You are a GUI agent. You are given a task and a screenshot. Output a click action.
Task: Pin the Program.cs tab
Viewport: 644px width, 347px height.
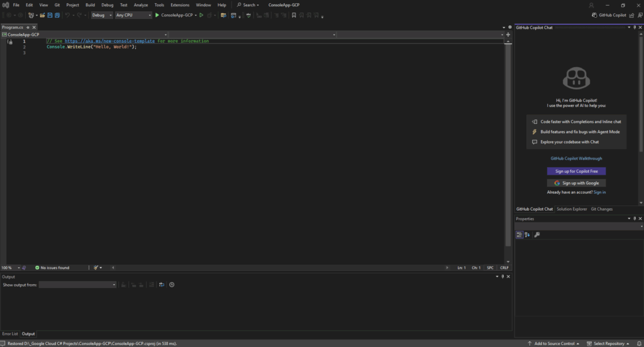tap(28, 27)
